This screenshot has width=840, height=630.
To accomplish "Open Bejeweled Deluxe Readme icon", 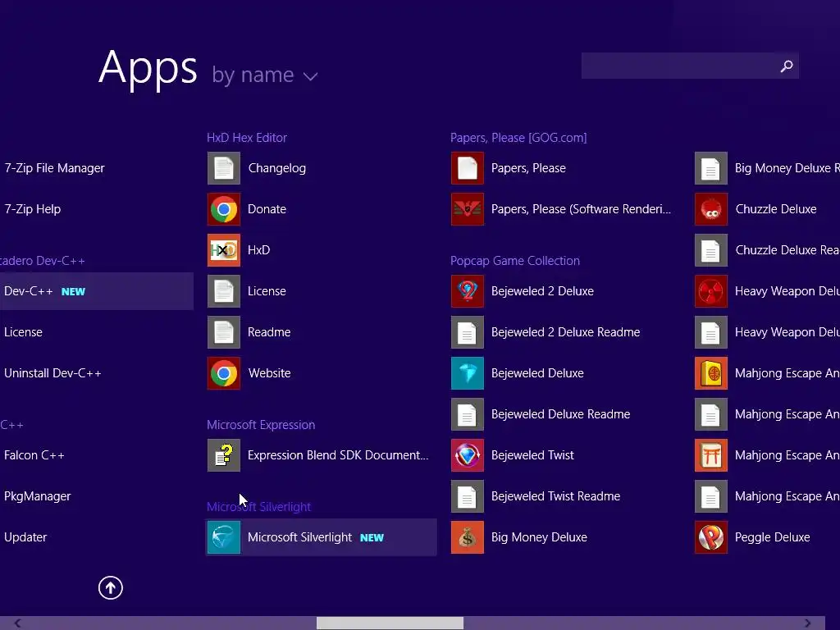I will click(467, 414).
